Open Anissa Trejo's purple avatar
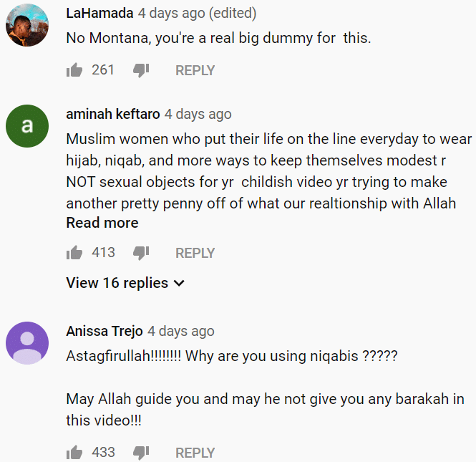The height and width of the screenshot is (462, 476). pyautogui.click(x=27, y=343)
